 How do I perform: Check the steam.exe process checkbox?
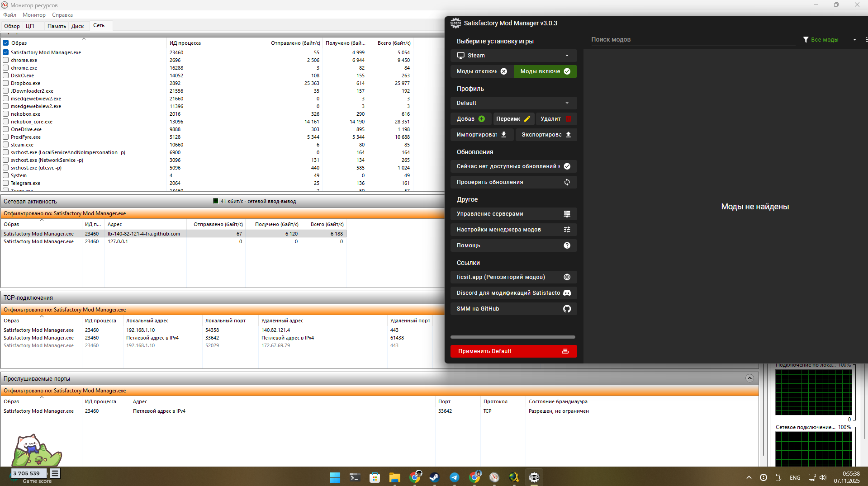click(x=6, y=145)
